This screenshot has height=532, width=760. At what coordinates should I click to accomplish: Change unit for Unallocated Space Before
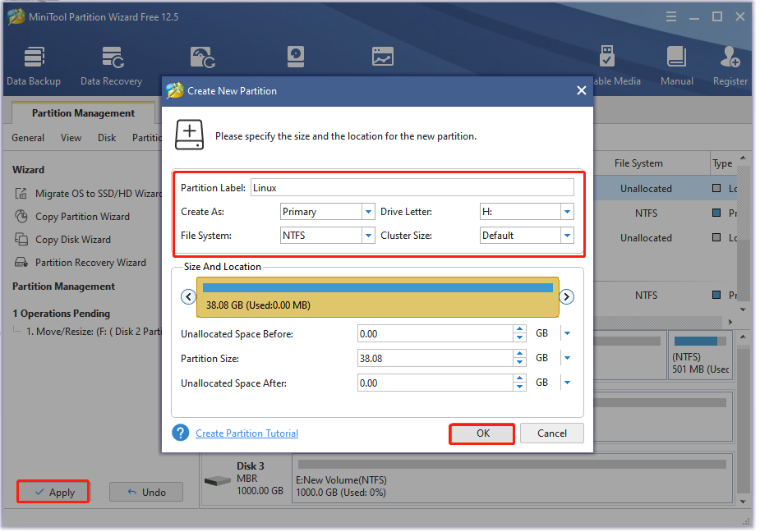click(x=568, y=334)
